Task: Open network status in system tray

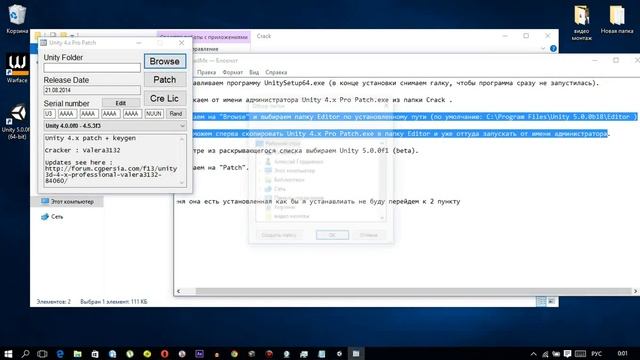Action: click(545, 354)
